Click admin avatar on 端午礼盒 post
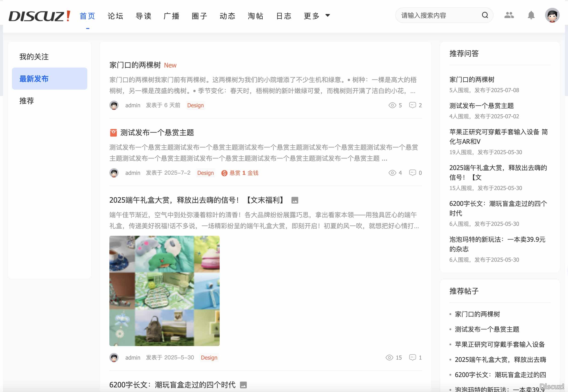Viewport: 568px width, 392px height. (x=114, y=357)
